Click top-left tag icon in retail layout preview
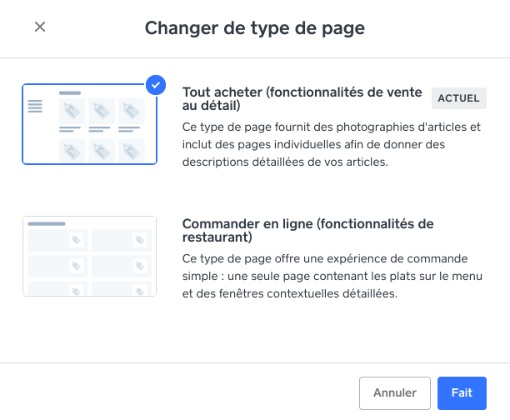 (x=72, y=110)
